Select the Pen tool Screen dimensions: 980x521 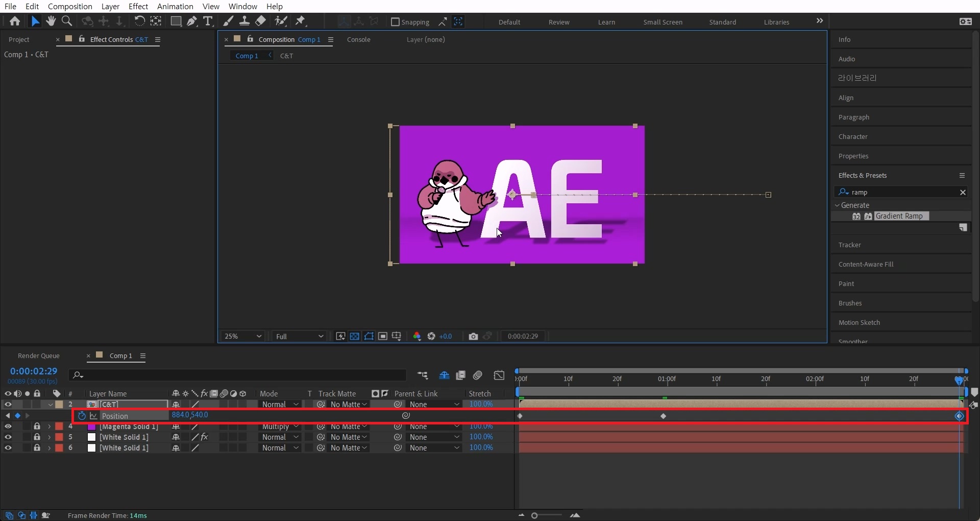tap(192, 21)
